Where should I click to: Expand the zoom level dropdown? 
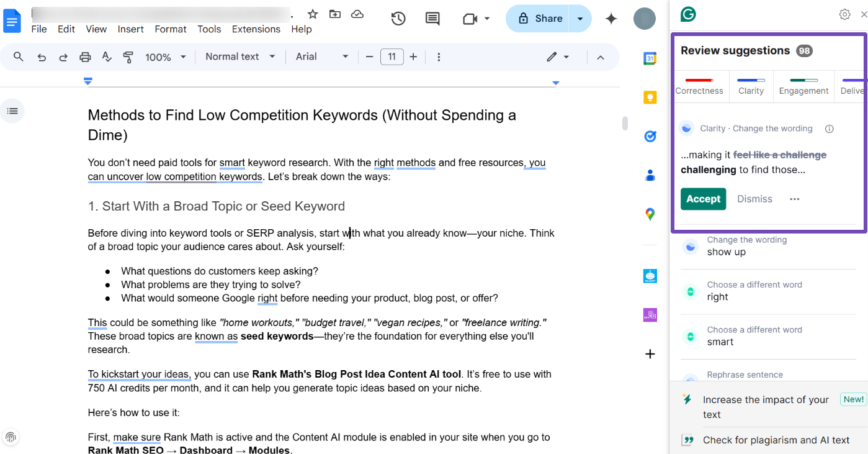pyautogui.click(x=165, y=57)
